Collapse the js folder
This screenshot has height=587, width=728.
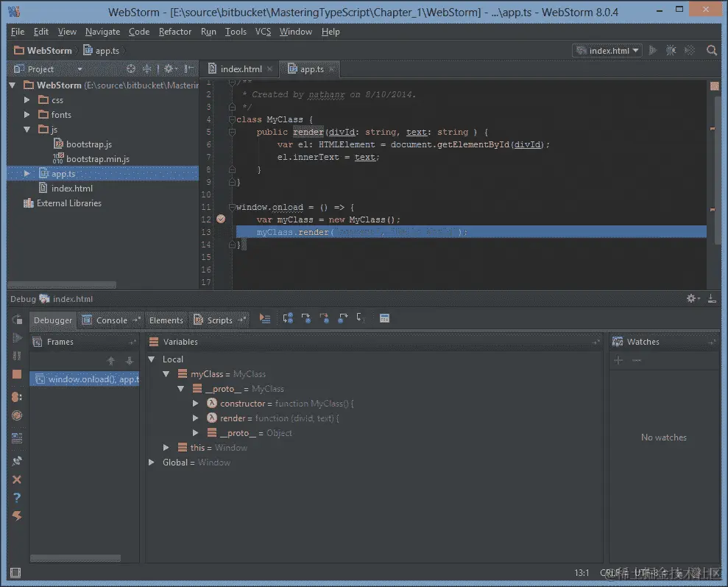coord(27,129)
